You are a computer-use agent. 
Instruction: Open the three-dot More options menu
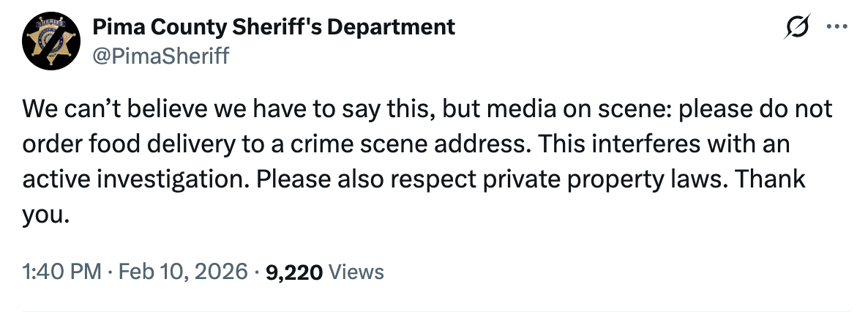[834, 28]
